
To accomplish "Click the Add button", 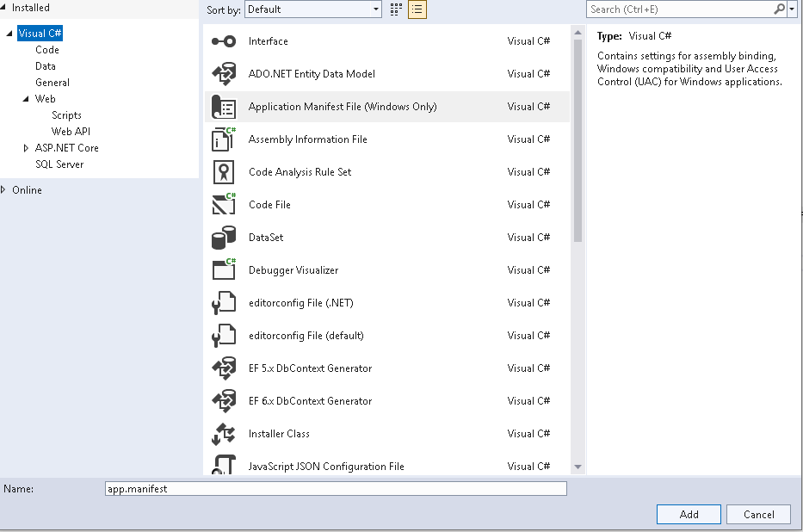I will pyautogui.click(x=689, y=515).
